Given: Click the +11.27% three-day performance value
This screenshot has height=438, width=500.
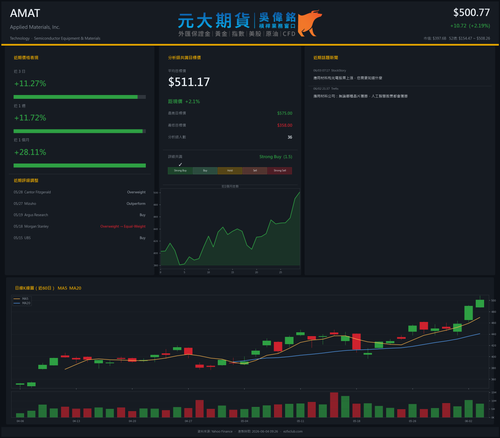Looking at the screenshot, I should point(30,83).
